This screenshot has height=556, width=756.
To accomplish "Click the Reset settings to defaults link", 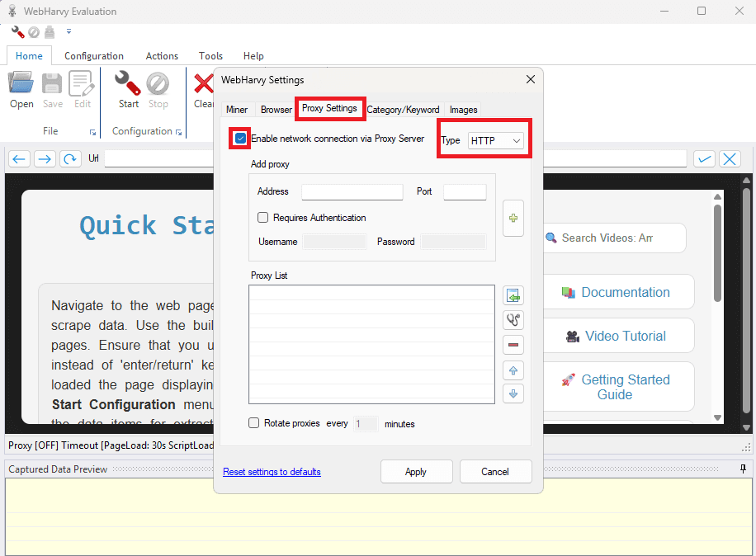I will (x=272, y=471).
